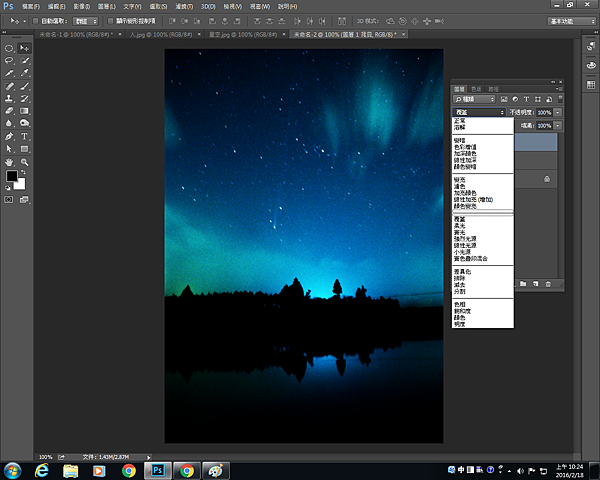Viewport: 600px width, 480px height.
Task: Select the Lasso tool
Action: click(9, 61)
